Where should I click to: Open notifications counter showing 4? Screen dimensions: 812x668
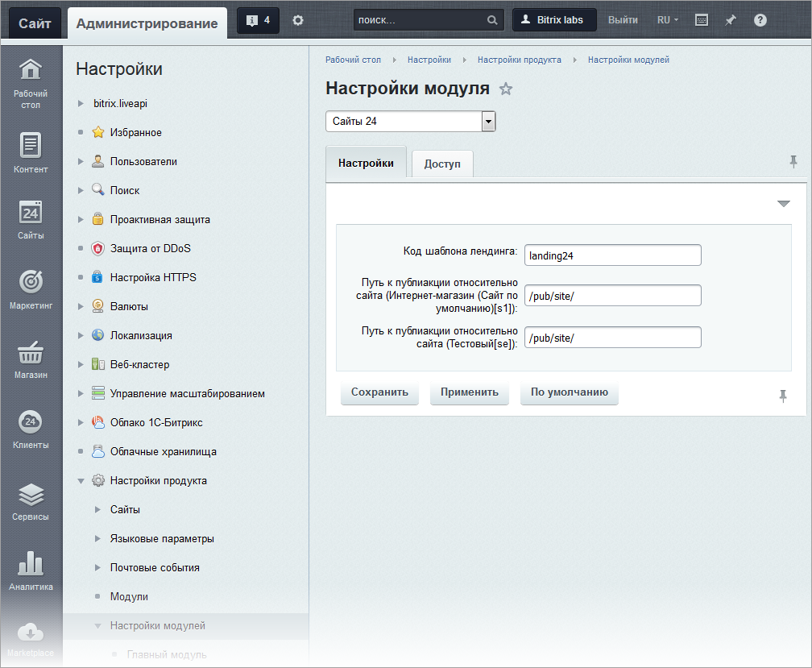[258, 20]
